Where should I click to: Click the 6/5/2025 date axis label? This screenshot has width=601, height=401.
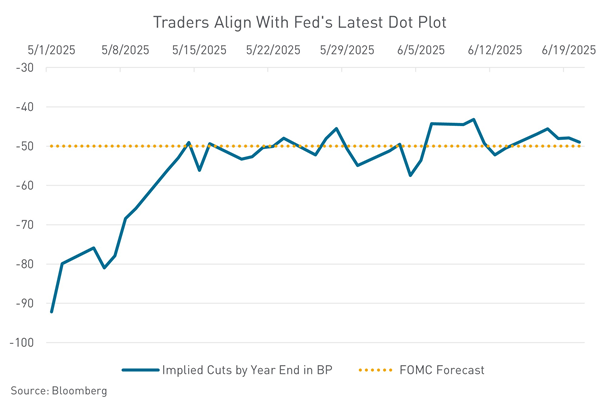[x=421, y=48]
